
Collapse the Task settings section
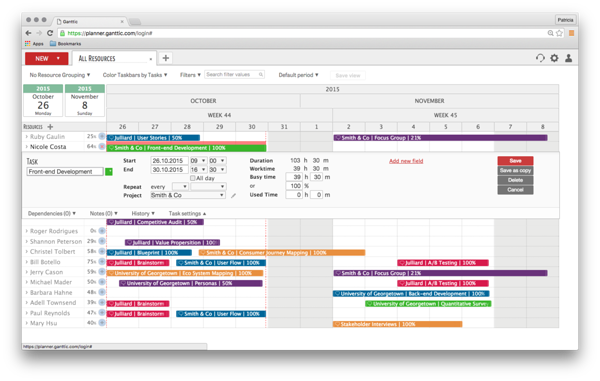187,213
